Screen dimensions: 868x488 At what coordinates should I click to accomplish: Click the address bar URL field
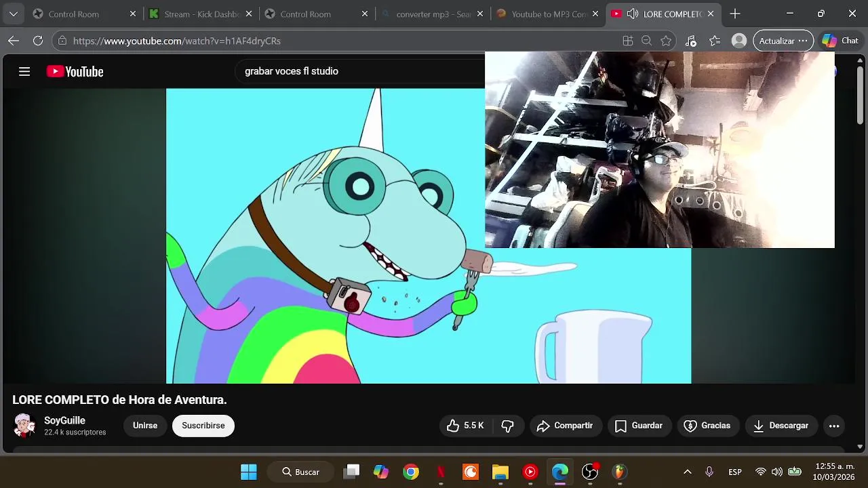tap(339, 41)
